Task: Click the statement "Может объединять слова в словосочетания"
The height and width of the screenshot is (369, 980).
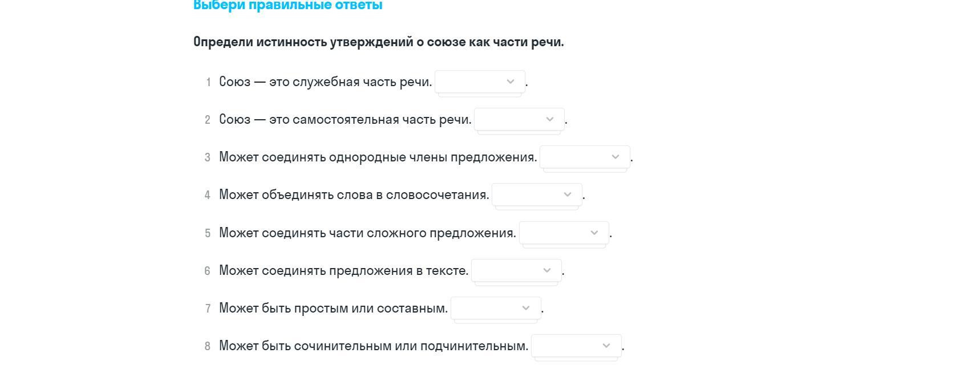Action: point(354,195)
